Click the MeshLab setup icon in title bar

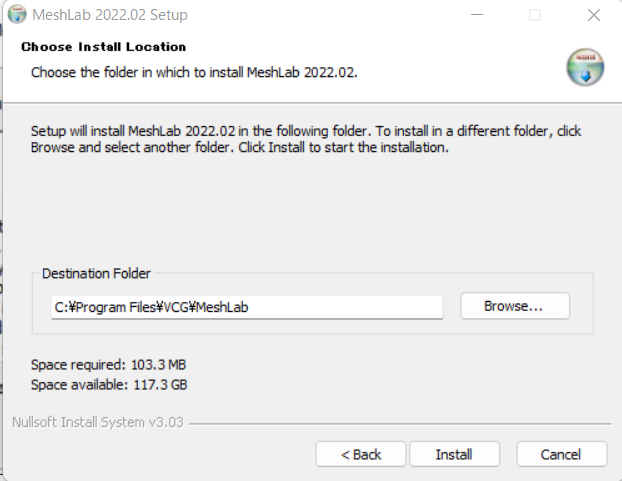pyautogui.click(x=17, y=15)
